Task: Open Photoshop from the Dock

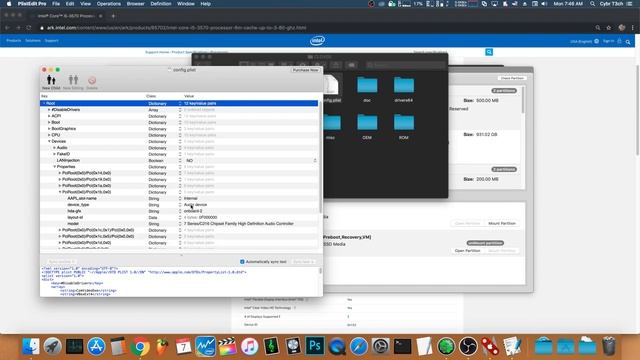Action: click(x=315, y=347)
